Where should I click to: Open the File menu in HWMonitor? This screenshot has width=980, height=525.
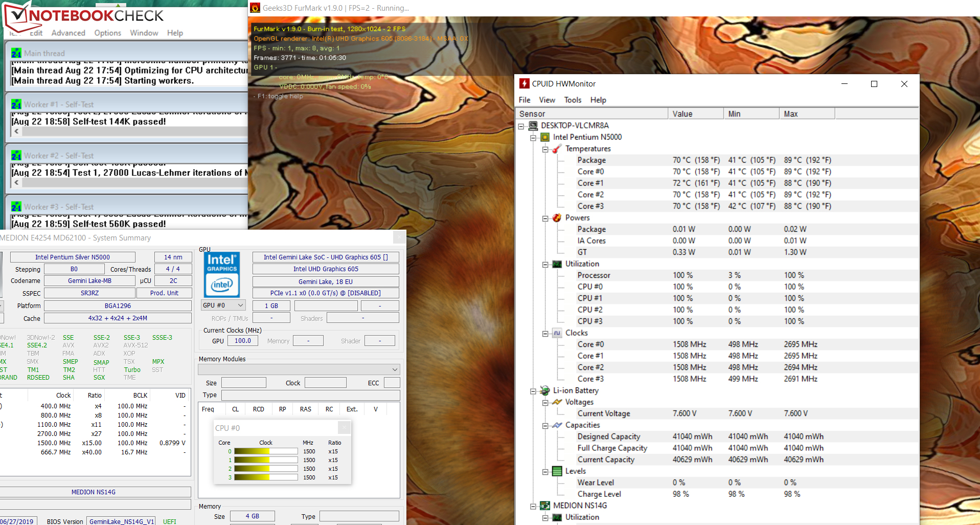tap(525, 100)
